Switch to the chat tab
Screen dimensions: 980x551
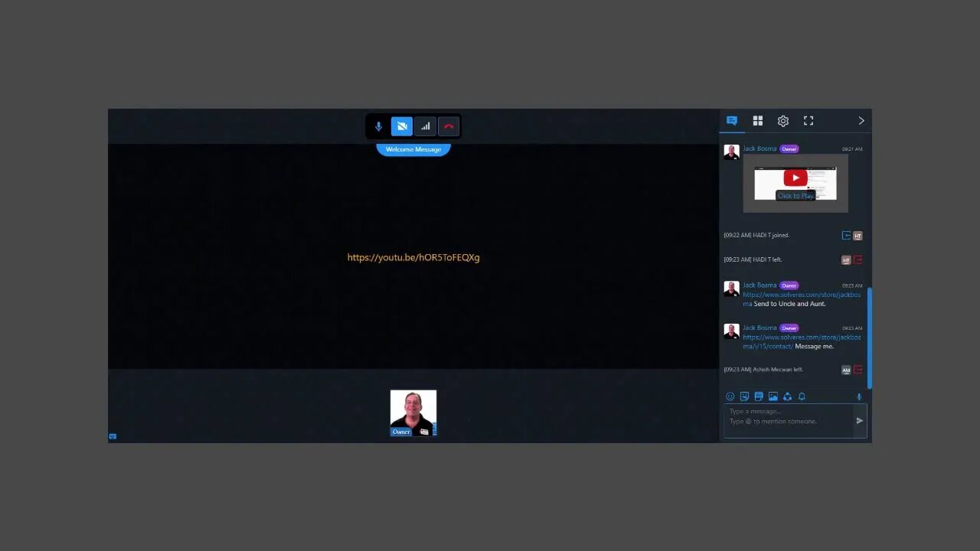click(x=732, y=121)
